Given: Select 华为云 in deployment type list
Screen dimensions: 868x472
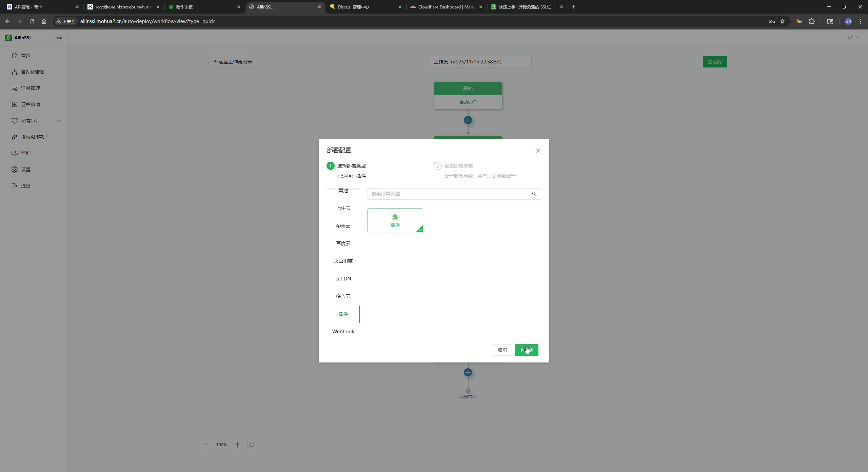Looking at the screenshot, I should 343,226.
